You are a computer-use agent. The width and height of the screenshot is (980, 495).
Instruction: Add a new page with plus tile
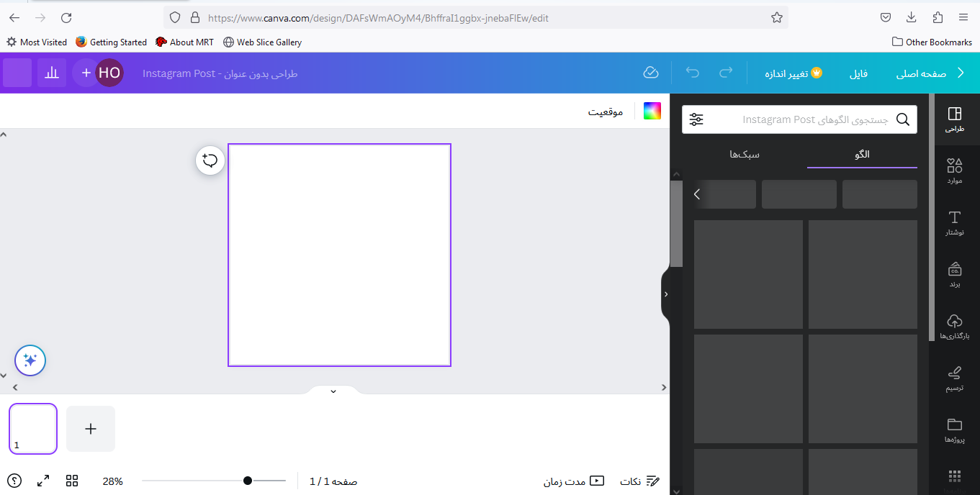91,429
